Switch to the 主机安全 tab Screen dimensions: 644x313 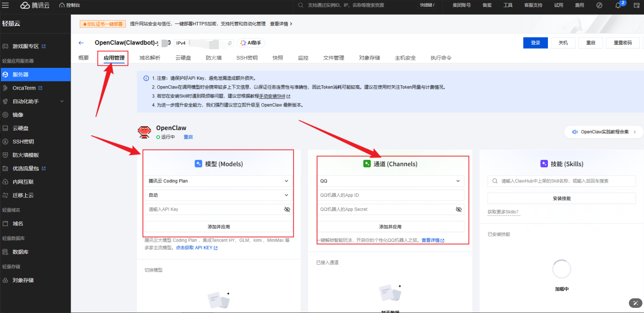coord(405,58)
